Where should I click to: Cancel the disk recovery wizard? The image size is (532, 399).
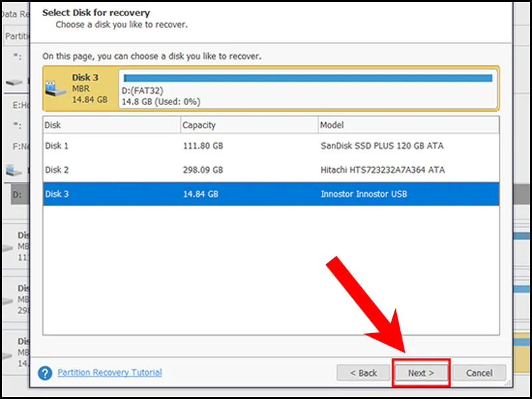pyautogui.click(x=479, y=373)
